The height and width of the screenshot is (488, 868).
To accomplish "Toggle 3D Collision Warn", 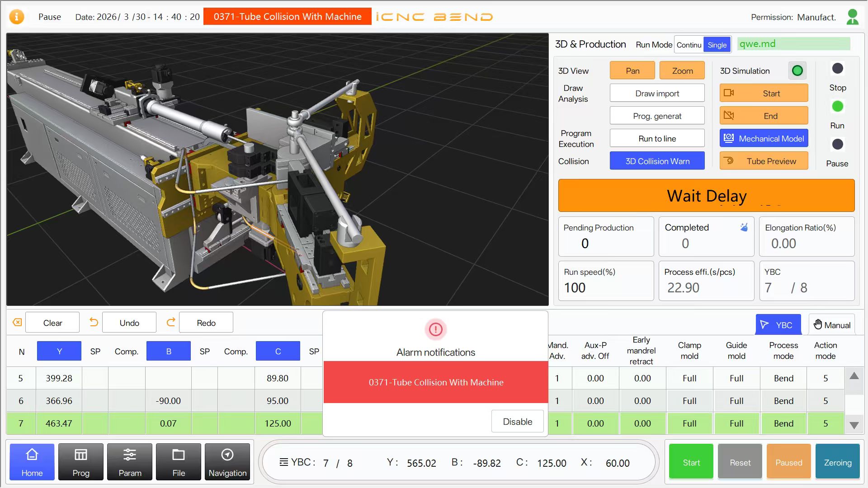I will tap(657, 161).
